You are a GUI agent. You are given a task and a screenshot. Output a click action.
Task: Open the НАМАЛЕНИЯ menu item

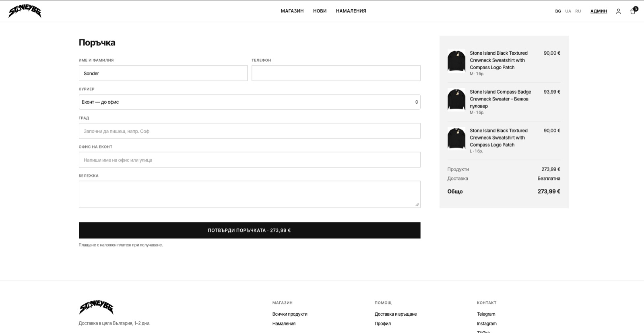351,11
